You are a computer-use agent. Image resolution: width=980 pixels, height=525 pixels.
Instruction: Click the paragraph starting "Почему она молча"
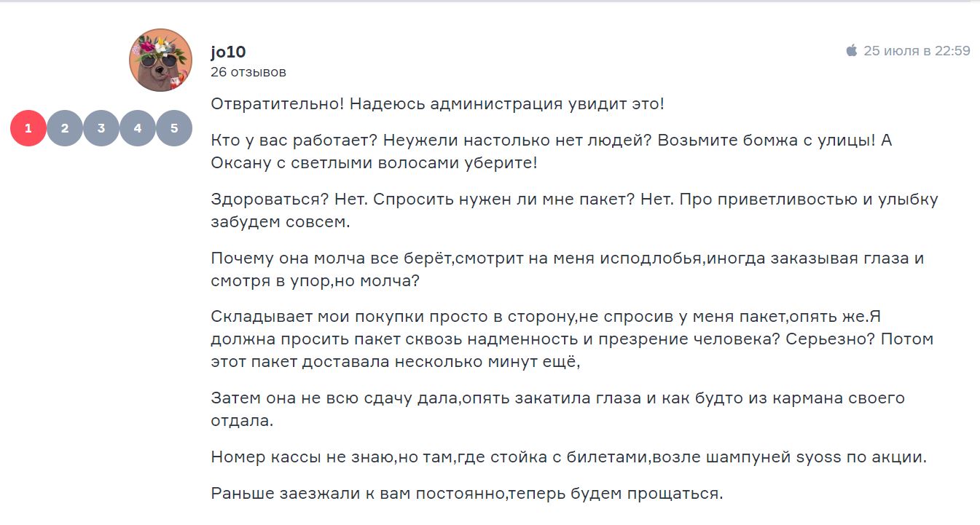[567, 269]
